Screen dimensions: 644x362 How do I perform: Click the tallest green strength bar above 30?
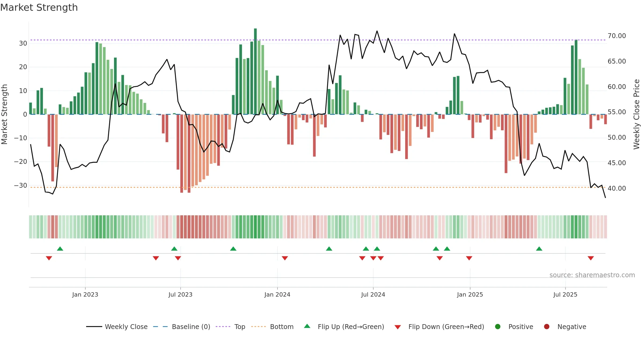coord(255,71)
